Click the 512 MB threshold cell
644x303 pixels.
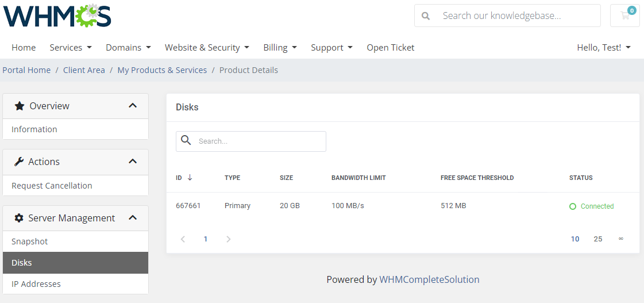pyautogui.click(x=453, y=206)
